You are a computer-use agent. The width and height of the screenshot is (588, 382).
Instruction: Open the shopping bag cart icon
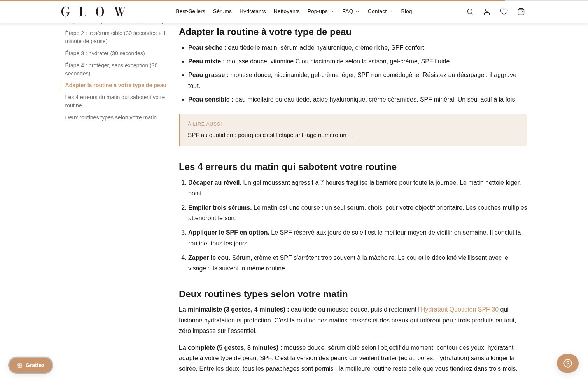pos(521,12)
